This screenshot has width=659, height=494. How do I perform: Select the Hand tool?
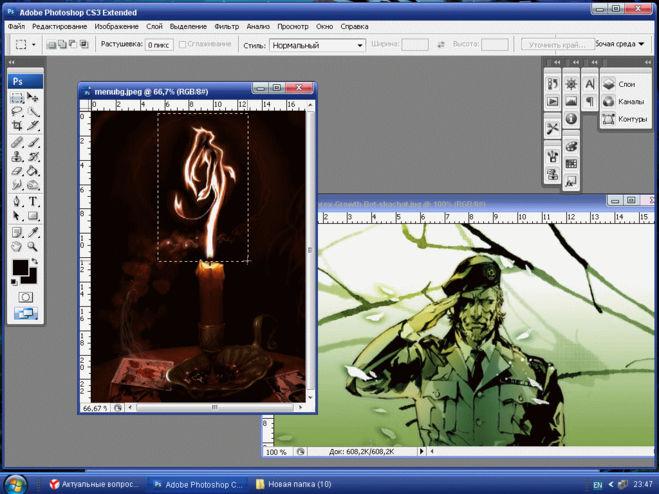click(17, 247)
